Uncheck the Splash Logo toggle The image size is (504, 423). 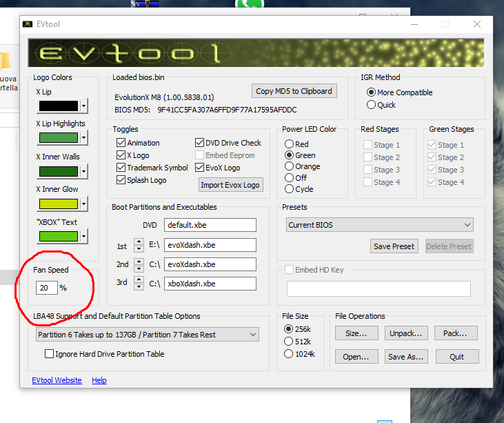[121, 180]
